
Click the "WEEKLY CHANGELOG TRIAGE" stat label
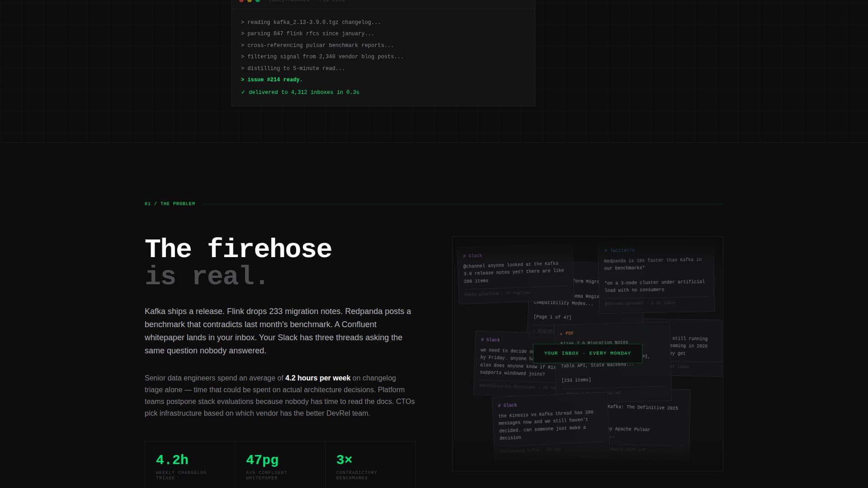coord(181,475)
